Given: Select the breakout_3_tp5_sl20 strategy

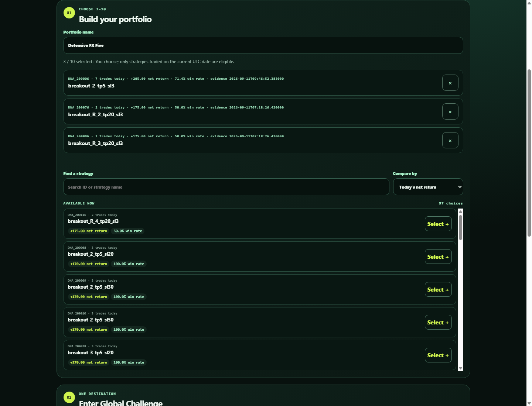Looking at the screenshot, I should pyautogui.click(x=438, y=355).
